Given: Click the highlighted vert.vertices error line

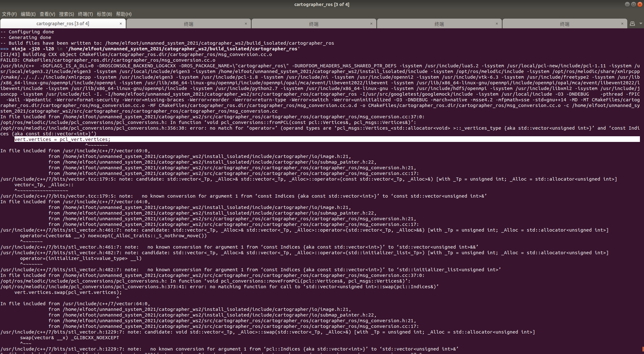Looking at the screenshot, I should tap(62, 139).
